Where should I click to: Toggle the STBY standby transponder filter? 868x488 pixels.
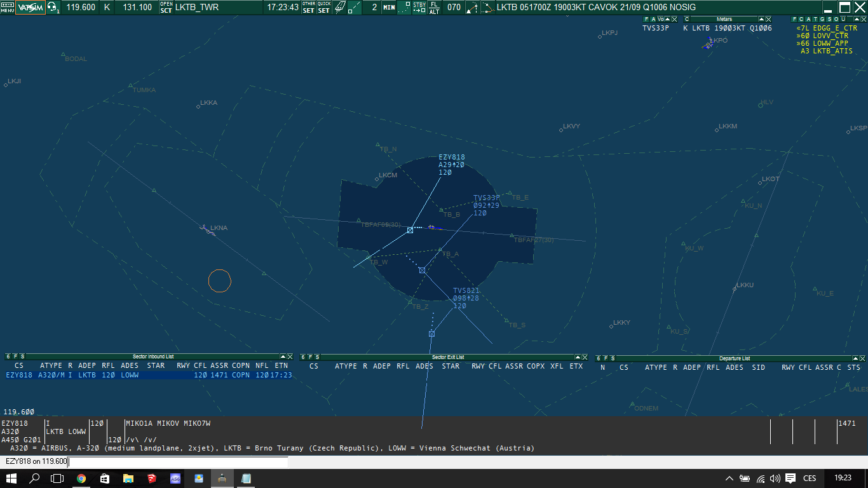click(x=419, y=8)
